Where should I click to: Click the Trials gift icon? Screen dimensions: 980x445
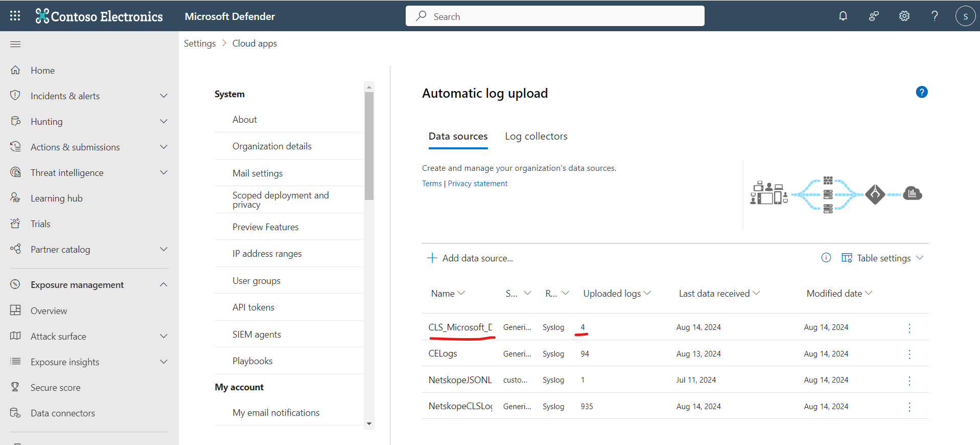[x=15, y=224]
